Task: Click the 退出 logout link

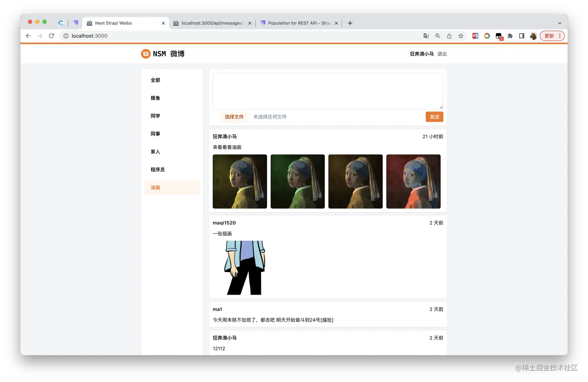Action: click(442, 54)
